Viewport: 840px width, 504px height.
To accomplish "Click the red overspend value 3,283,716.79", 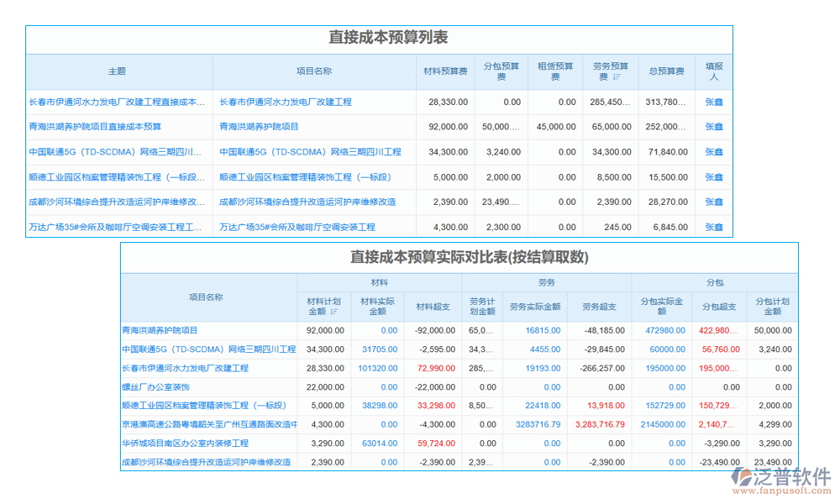I will tap(598, 424).
